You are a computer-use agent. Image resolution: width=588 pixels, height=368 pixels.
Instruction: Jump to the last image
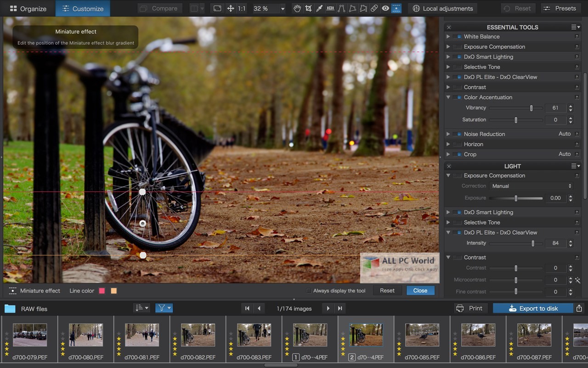point(340,308)
